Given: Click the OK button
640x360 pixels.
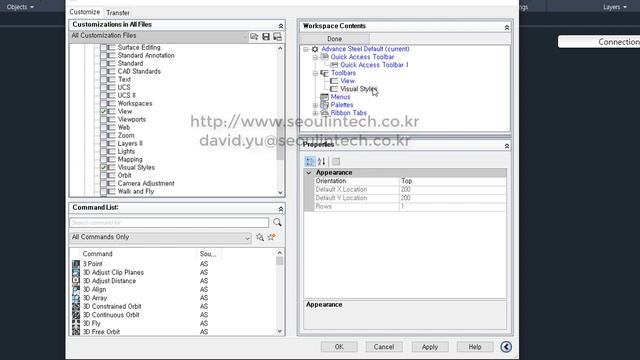Looking at the screenshot, I should [339, 347].
